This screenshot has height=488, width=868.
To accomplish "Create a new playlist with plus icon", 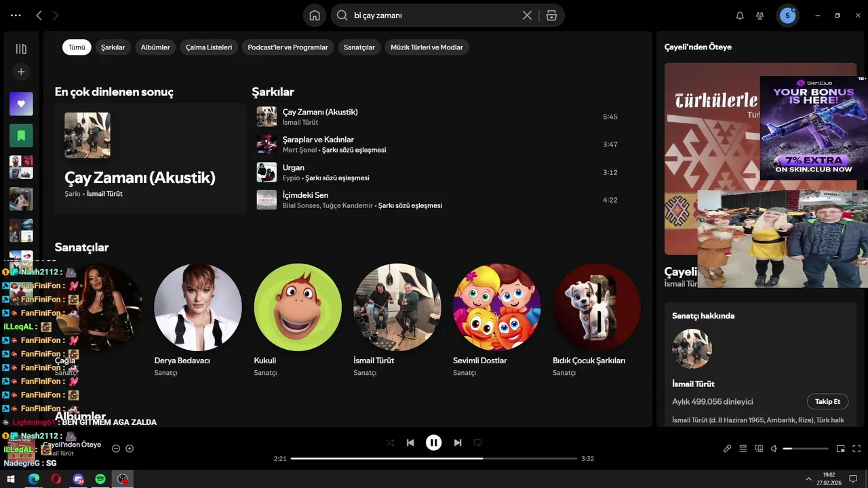I will pyautogui.click(x=21, y=71).
